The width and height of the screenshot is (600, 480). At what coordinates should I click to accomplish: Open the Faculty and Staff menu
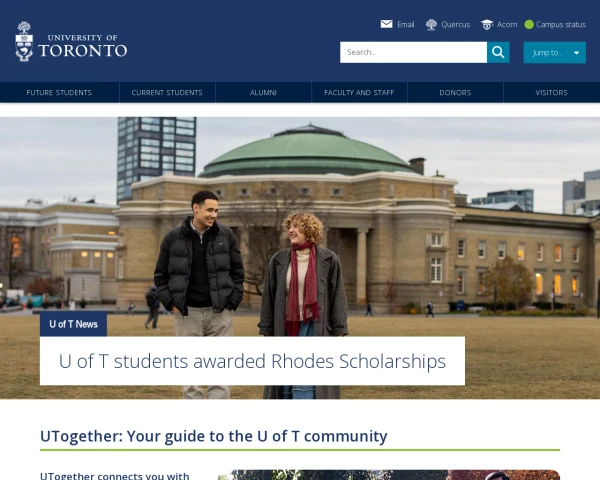coord(359,93)
